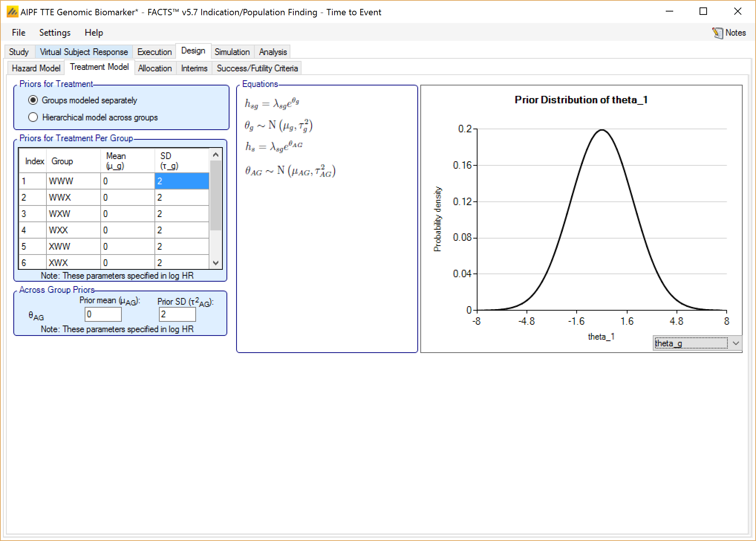Select SD cell for WWX group
Screen dimensions: 756x541
[181, 197]
